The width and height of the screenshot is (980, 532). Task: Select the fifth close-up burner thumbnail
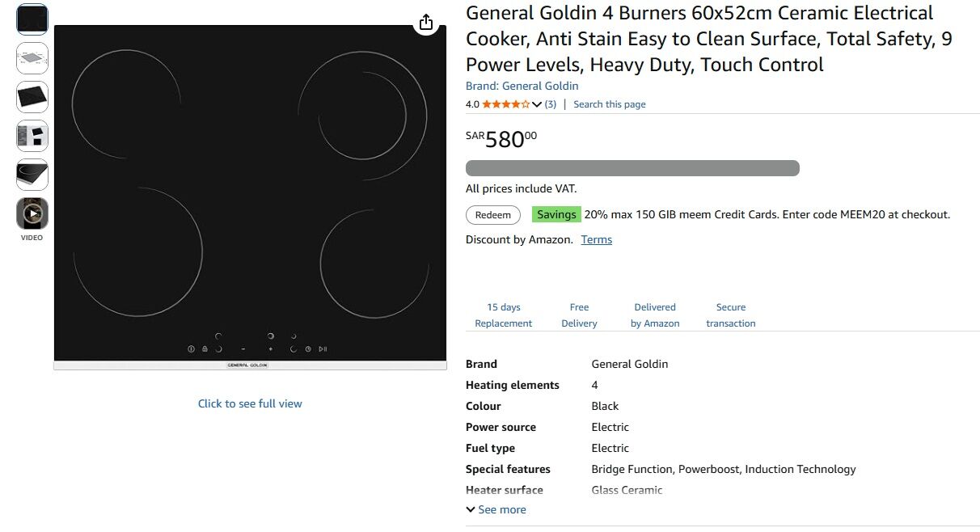pyautogui.click(x=32, y=175)
